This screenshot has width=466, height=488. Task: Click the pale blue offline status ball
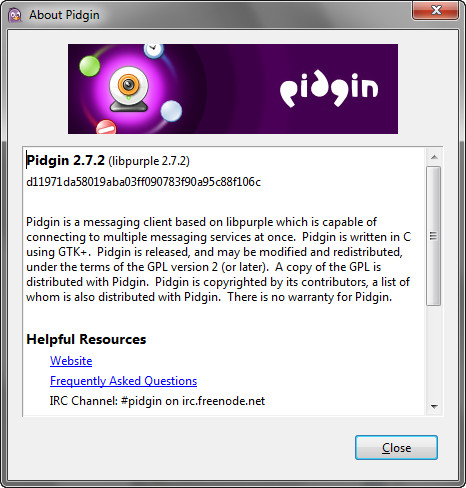point(171,111)
